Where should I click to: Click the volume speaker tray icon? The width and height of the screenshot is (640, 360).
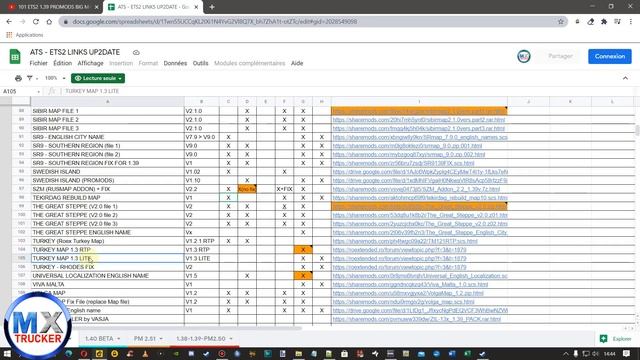point(595,354)
